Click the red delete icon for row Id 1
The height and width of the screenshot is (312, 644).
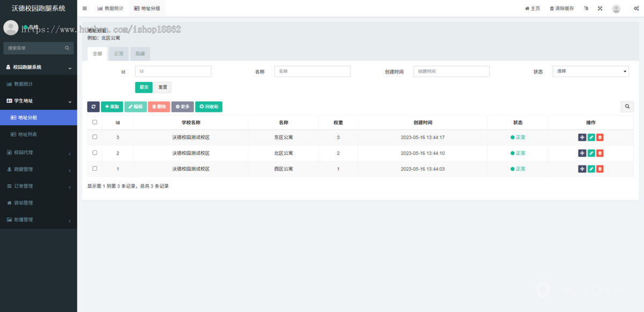tap(600, 169)
